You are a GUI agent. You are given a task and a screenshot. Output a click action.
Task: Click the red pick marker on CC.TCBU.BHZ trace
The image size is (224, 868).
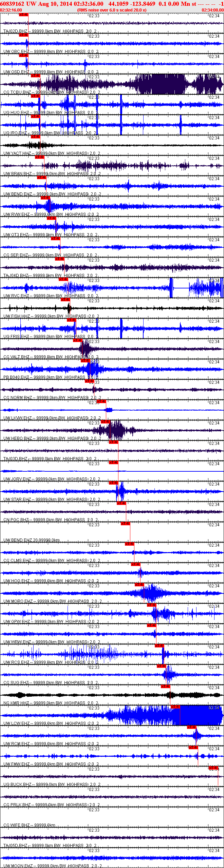point(35,76)
